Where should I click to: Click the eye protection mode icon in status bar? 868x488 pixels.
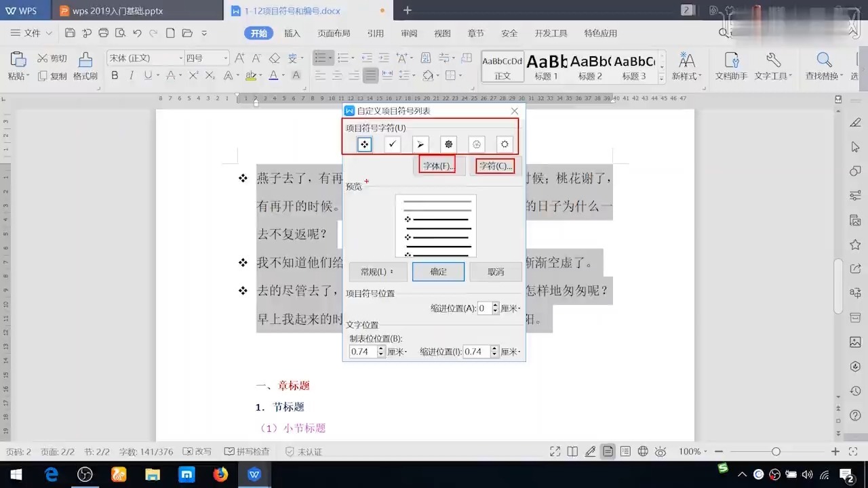661,451
